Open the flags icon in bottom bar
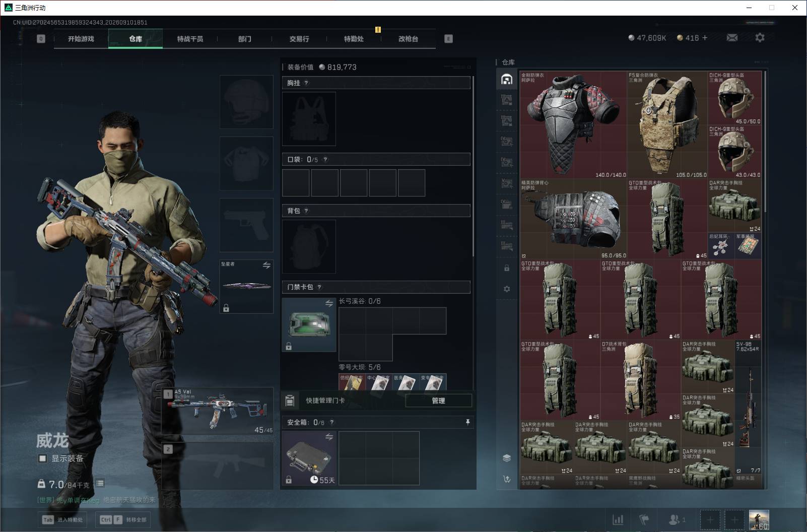 [x=644, y=519]
